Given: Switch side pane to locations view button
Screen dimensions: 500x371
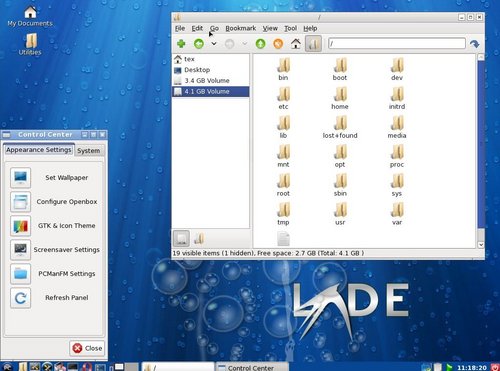Looking at the screenshot, I should click(181, 238).
